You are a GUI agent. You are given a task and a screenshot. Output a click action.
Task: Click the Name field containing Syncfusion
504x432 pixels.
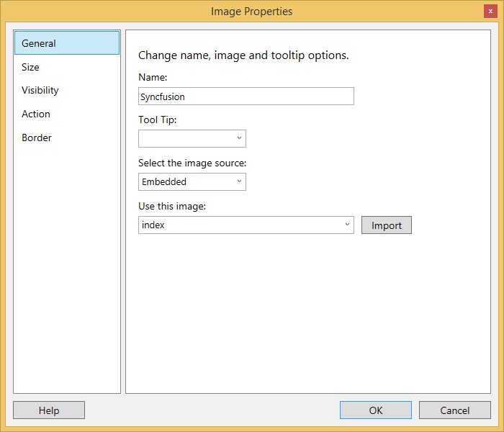pyautogui.click(x=246, y=96)
